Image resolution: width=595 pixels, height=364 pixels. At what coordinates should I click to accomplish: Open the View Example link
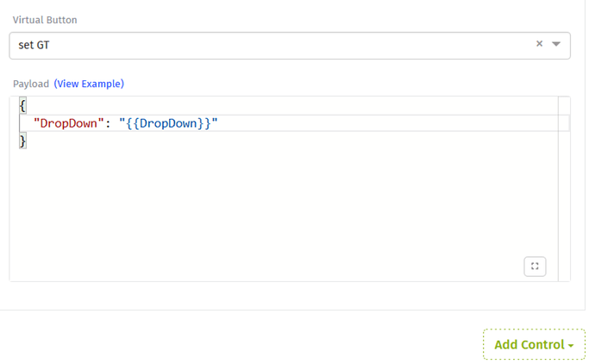tap(89, 84)
